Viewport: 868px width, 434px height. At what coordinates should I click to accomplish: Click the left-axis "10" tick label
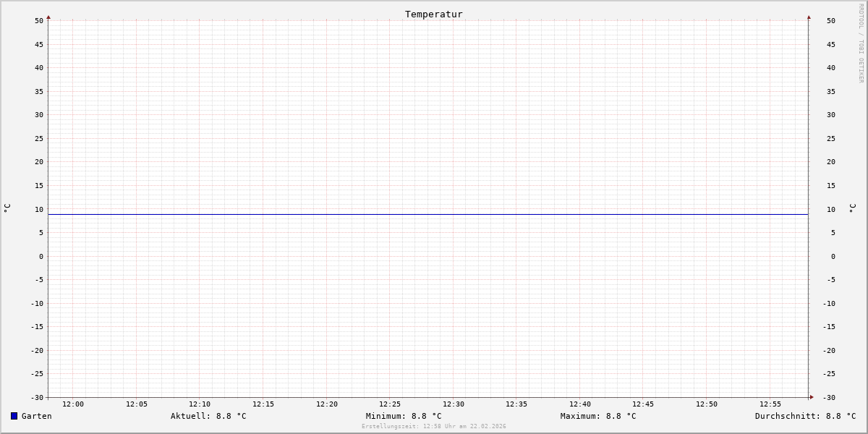[x=39, y=210]
